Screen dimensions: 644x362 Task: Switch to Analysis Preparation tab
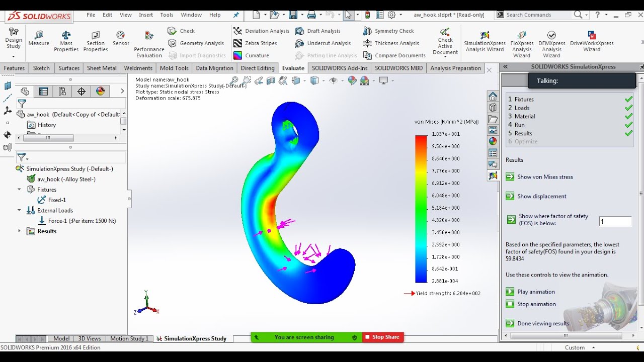pyautogui.click(x=456, y=68)
